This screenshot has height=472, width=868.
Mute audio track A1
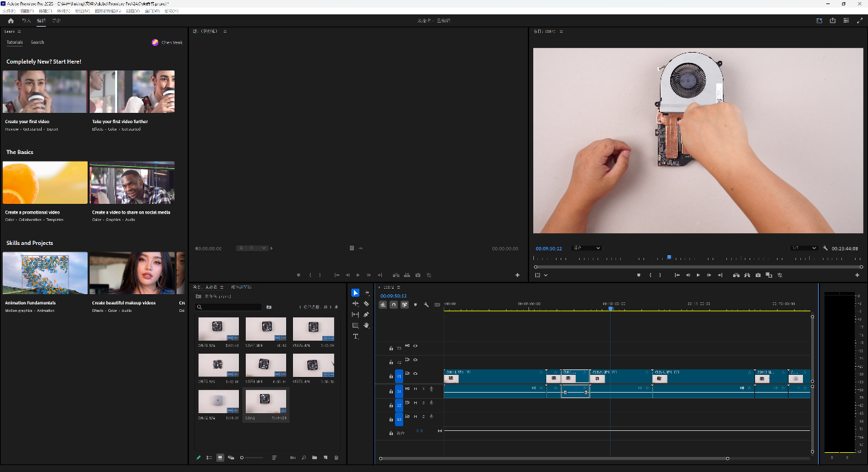(x=415, y=389)
